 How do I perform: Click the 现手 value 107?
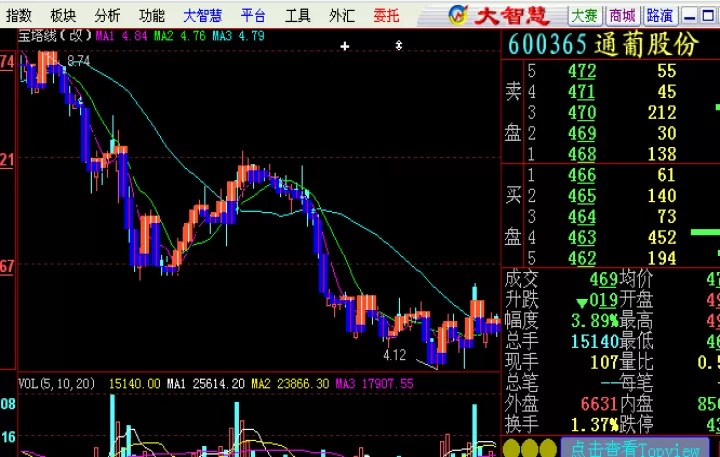(x=604, y=362)
